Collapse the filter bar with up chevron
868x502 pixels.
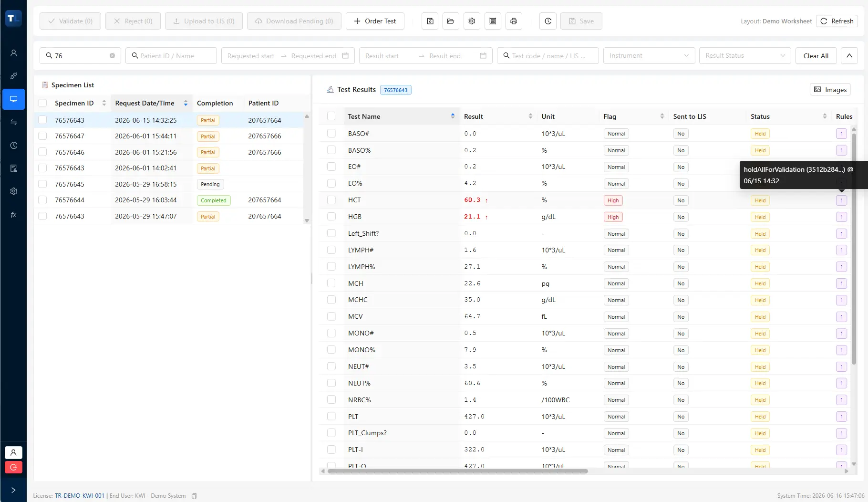[849, 56]
